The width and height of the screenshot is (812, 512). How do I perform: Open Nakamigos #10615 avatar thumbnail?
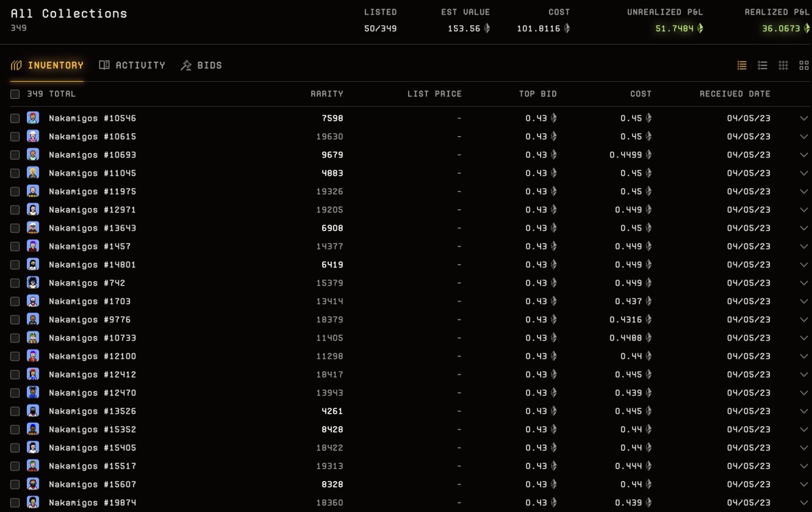(32, 136)
